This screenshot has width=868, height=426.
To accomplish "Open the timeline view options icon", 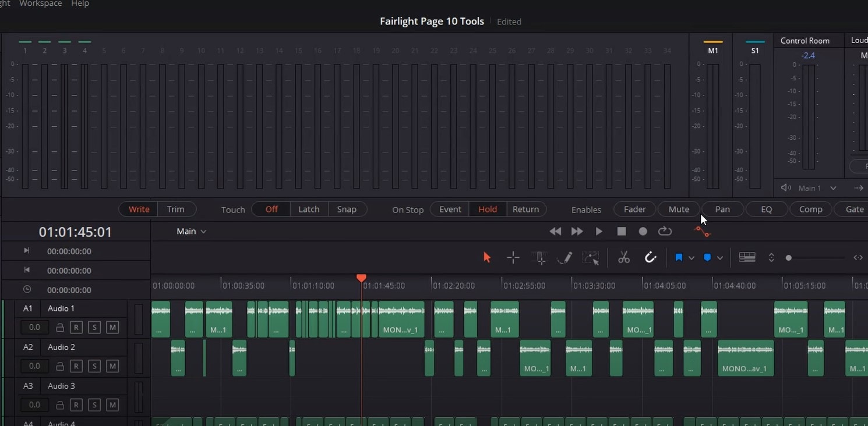I will pyautogui.click(x=747, y=258).
